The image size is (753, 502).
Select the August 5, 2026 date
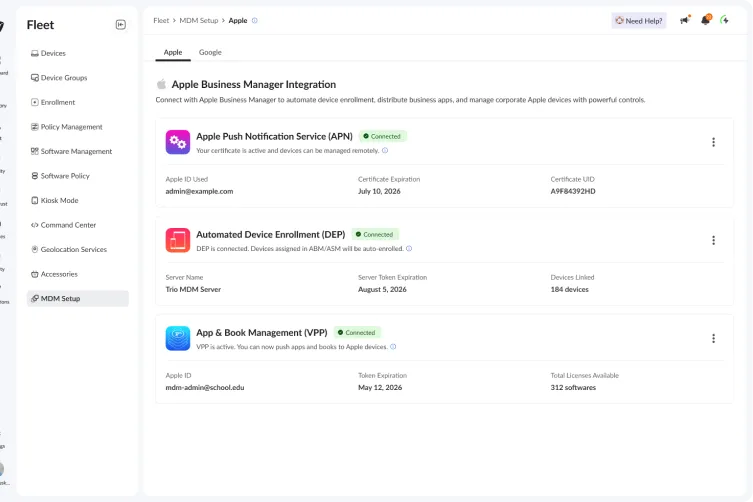click(x=382, y=289)
